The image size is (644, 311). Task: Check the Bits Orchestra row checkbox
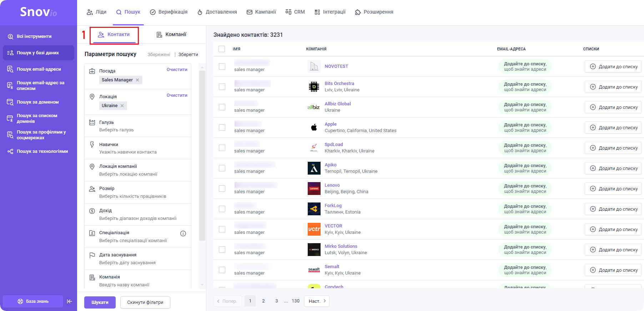(x=222, y=87)
